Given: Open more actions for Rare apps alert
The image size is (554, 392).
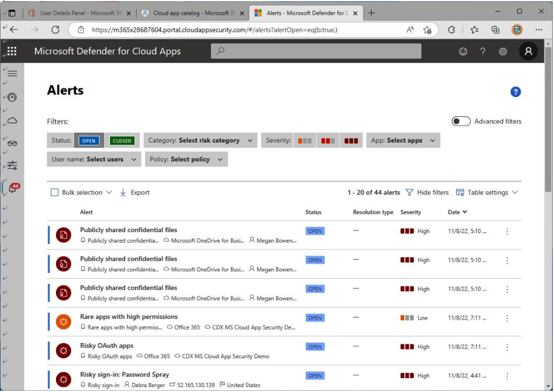Looking at the screenshot, I should click(507, 318).
